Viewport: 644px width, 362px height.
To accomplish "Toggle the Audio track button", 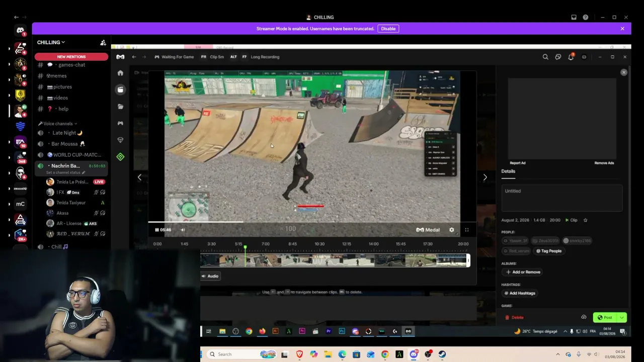I will pyautogui.click(x=210, y=276).
